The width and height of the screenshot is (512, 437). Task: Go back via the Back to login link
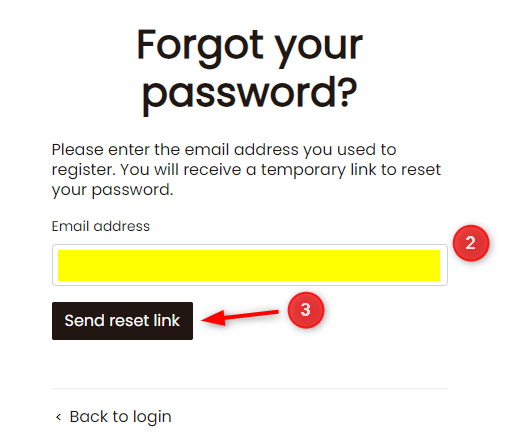[x=113, y=417]
